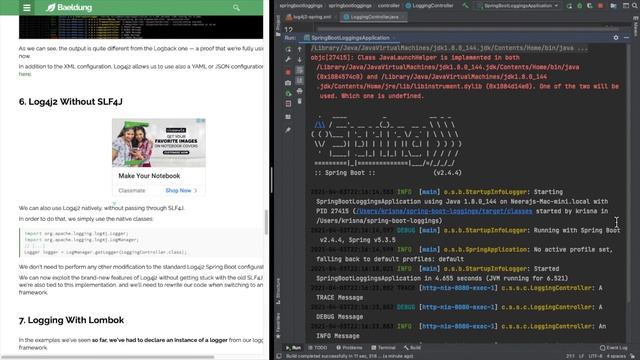The height and width of the screenshot is (360, 640).
Task: Click Spring Boot version text in console
Action: pyautogui.click(x=447, y=173)
